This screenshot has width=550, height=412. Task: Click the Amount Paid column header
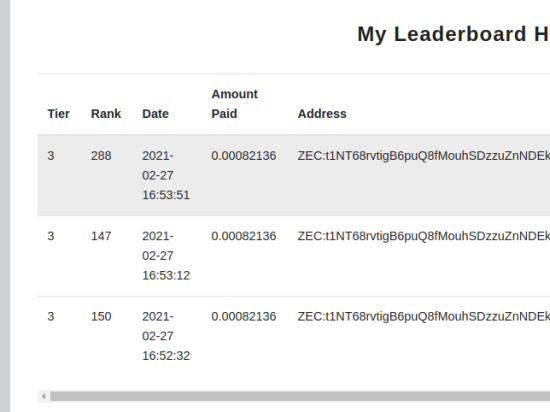pyautogui.click(x=235, y=104)
